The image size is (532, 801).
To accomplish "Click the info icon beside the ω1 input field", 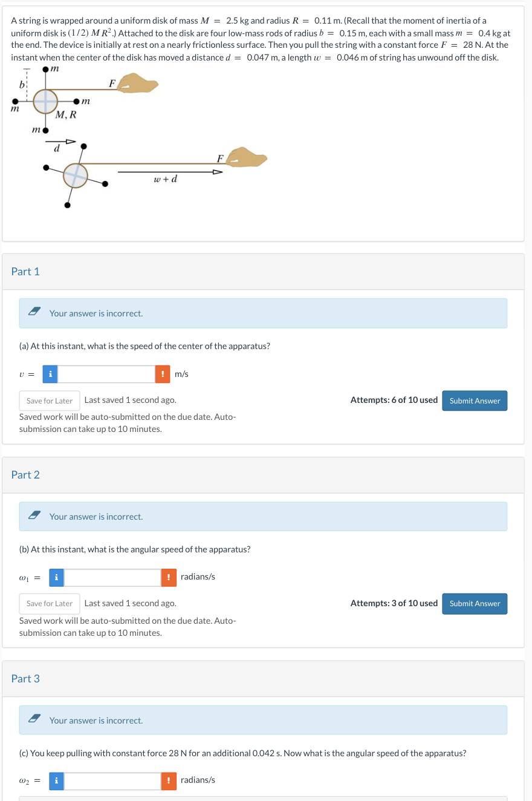I will [56, 577].
